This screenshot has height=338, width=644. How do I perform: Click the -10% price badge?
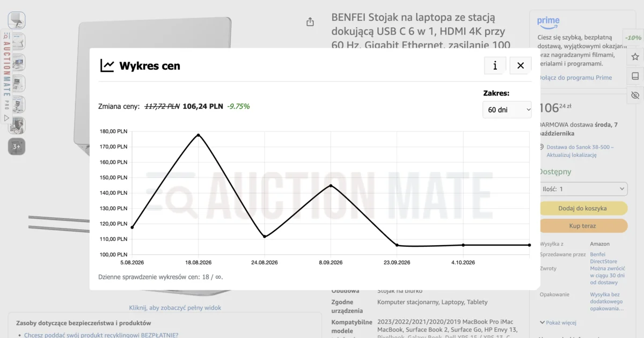(633, 38)
